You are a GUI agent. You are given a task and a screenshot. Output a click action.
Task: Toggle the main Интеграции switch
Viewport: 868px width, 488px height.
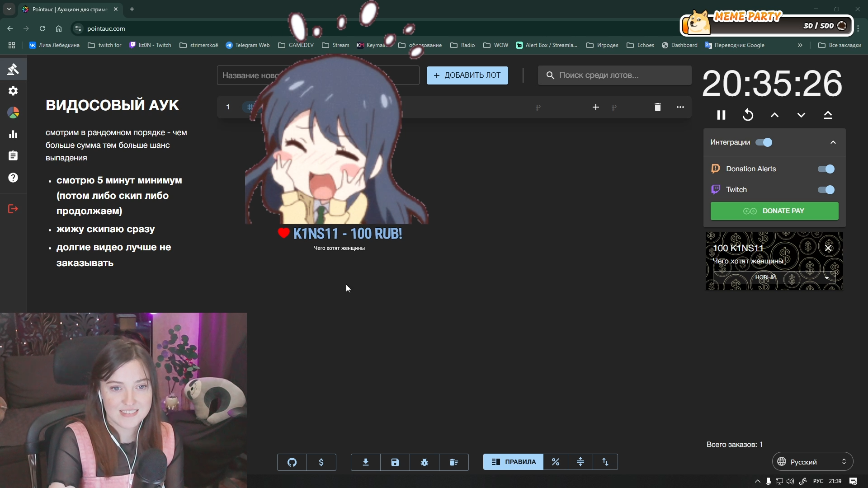coord(764,142)
